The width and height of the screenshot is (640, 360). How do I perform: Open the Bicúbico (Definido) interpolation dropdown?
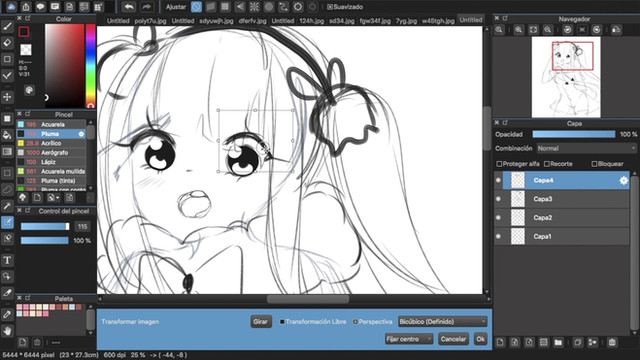(442, 322)
